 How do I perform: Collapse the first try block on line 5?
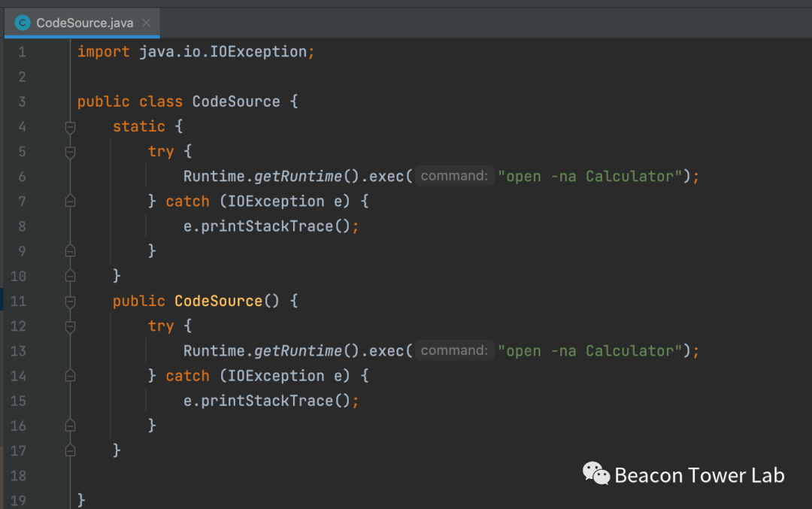tap(70, 152)
